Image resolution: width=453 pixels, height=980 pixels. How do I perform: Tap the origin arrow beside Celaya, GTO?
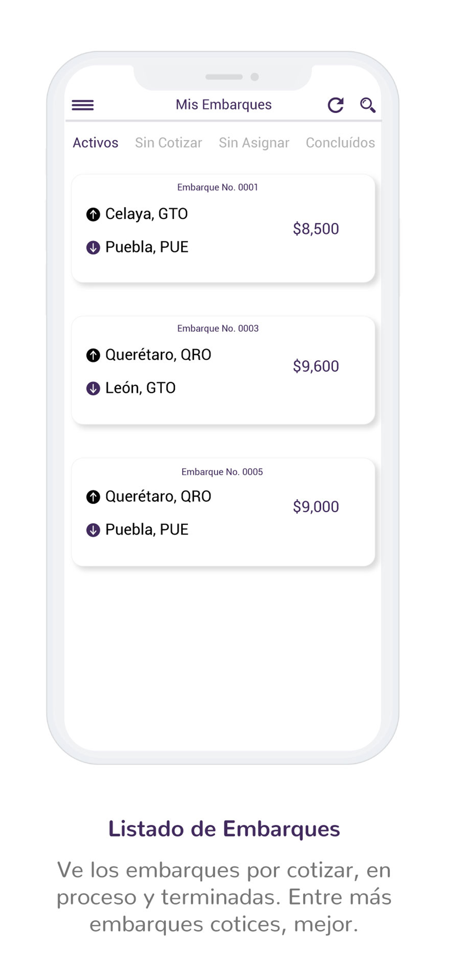(x=93, y=214)
